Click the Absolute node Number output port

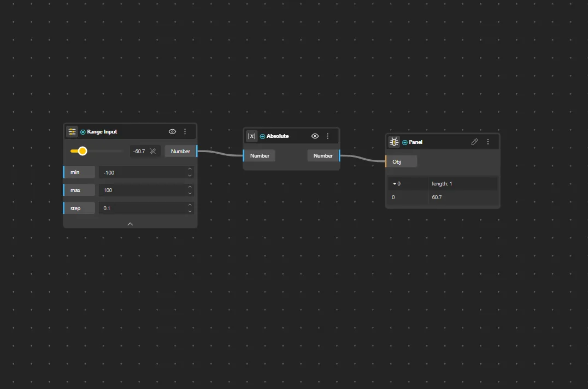click(324, 156)
